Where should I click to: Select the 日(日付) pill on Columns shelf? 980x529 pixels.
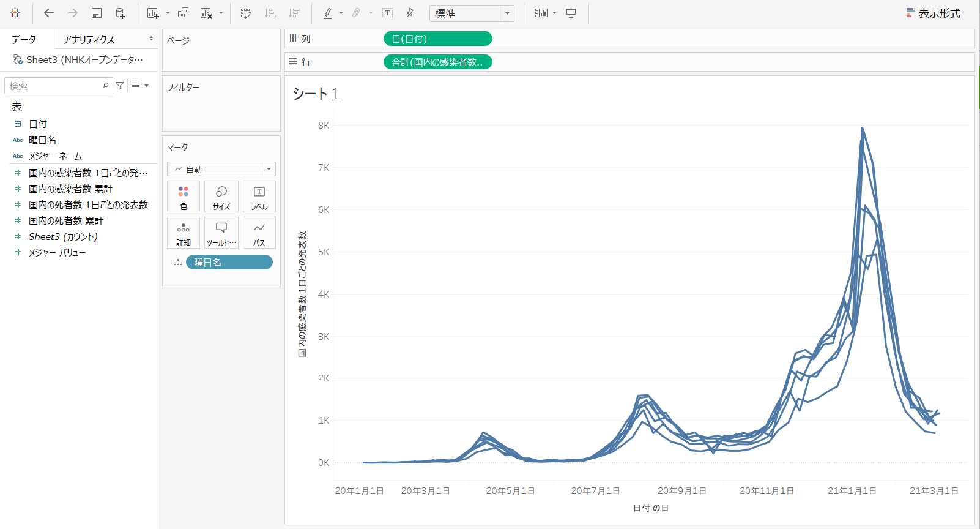437,39
